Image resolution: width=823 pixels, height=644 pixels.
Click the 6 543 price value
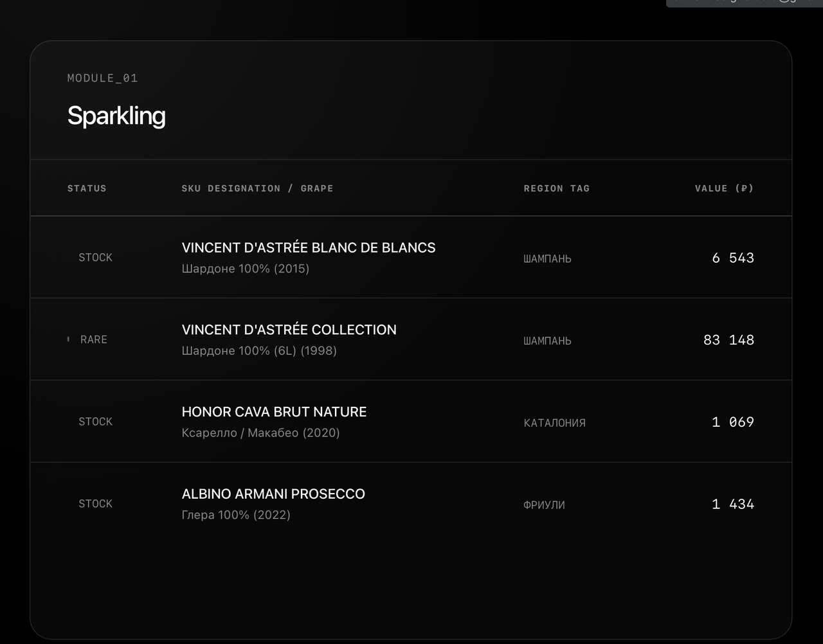click(733, 258)
